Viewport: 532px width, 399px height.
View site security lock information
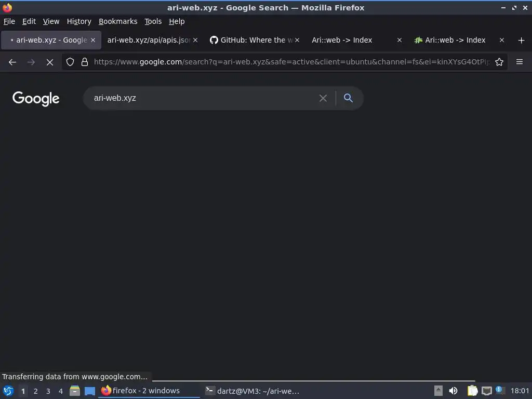click(85, 62)
